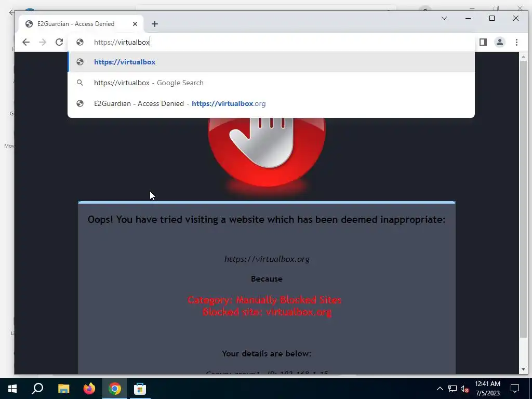The height and width of the screenshot is (399, 532).
Task: Open Windows taskbar search
Action: 37,389
